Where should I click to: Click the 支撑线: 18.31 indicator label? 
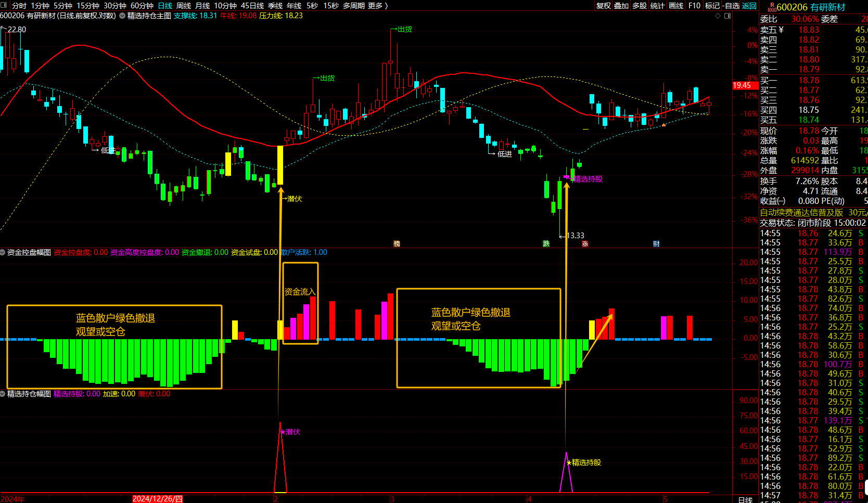(x=195, y=16)
